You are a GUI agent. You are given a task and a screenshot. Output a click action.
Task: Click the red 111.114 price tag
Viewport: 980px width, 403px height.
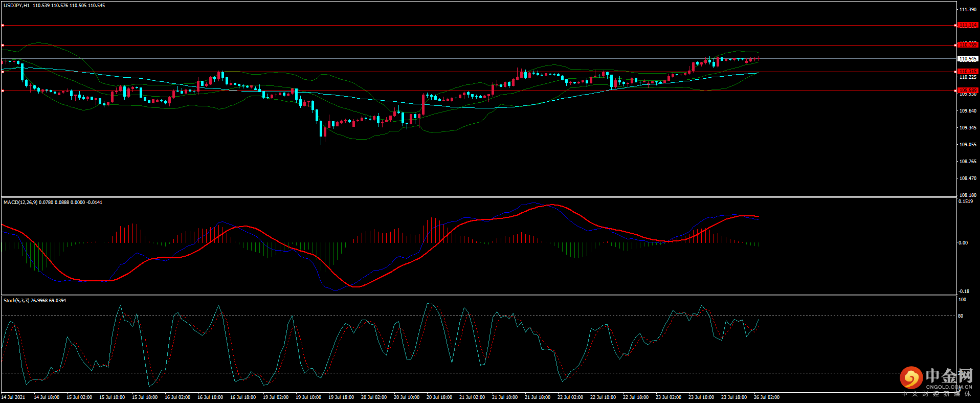(x=967, y=25)
